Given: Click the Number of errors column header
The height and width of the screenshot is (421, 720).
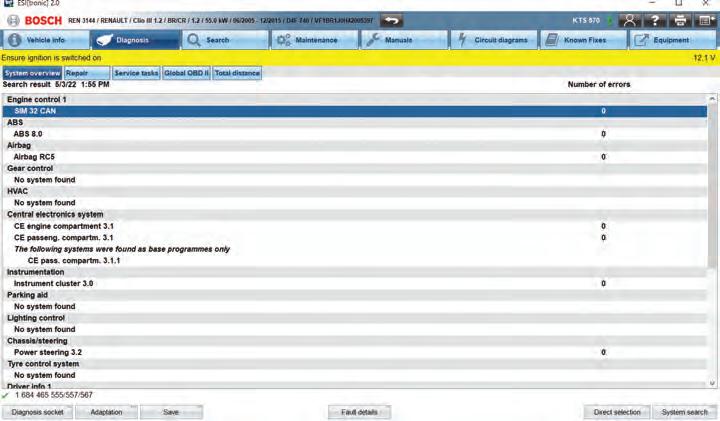Looking at the screenshot, I should [599, 84].
